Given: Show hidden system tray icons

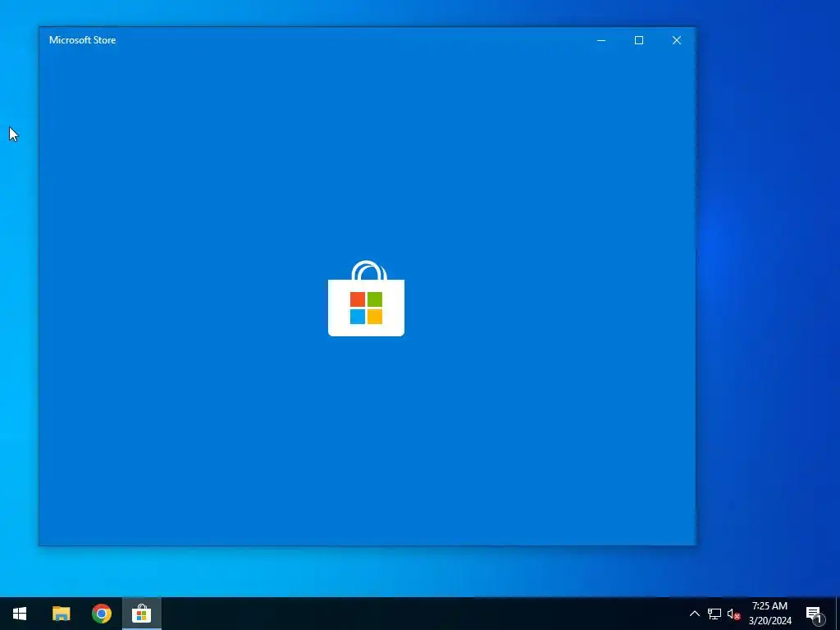Looking at the screenshot, I should (694, 614).
